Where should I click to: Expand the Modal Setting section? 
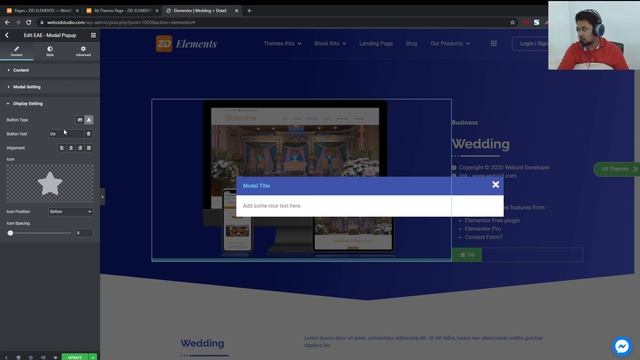point(50,87)
